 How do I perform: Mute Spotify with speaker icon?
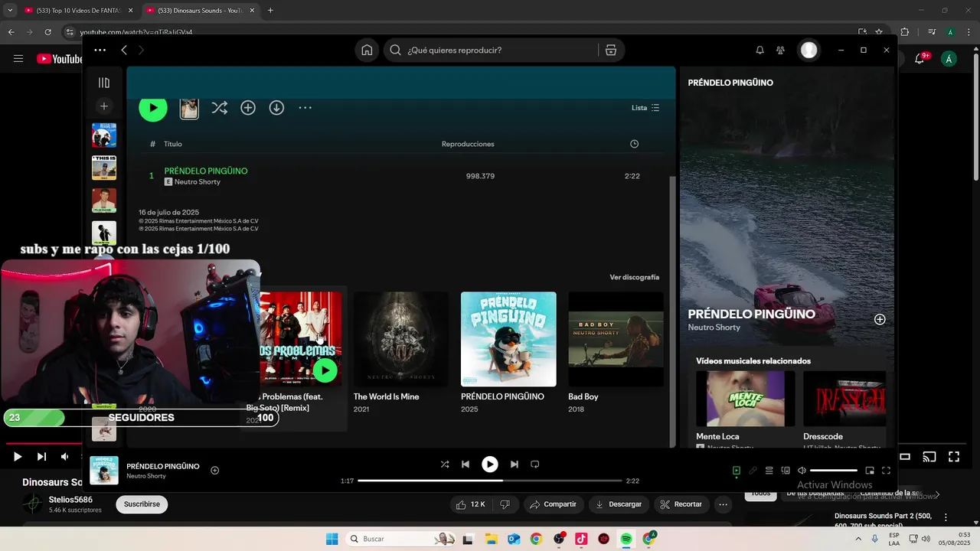click(802, 471)
